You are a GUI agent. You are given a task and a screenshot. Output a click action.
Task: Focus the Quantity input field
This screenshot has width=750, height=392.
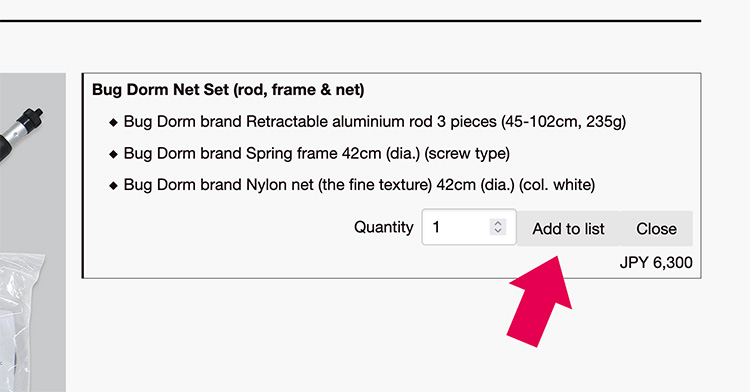pos(469,227)
